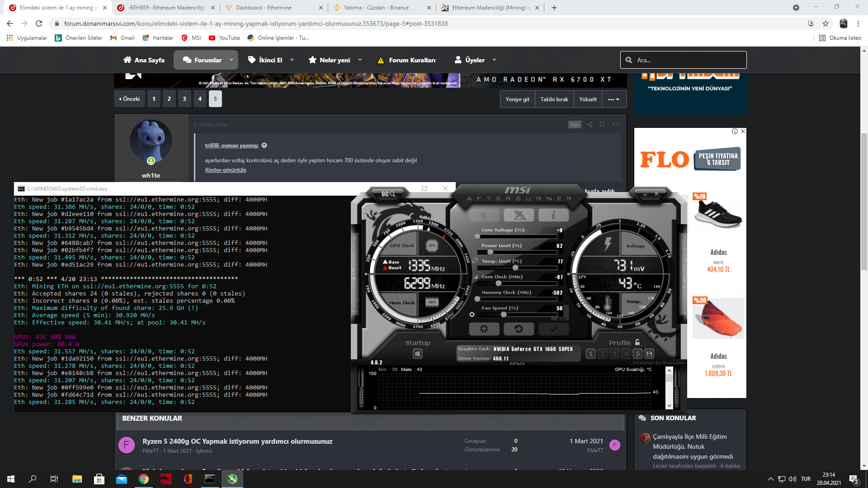This screenshot has height=488, width=868.
Task: Open İkinci El section
Action: (265, 60)
